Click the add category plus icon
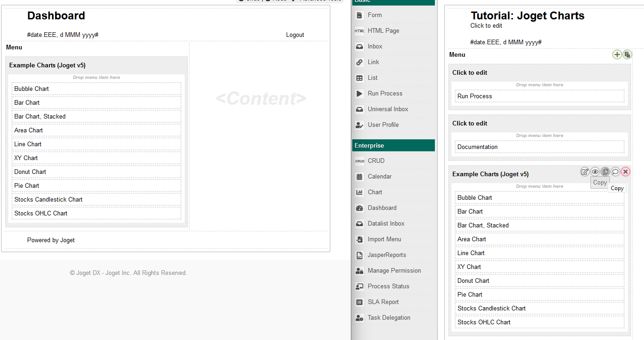The width and height of the screenshot is (644, 340). pos(617,54)
